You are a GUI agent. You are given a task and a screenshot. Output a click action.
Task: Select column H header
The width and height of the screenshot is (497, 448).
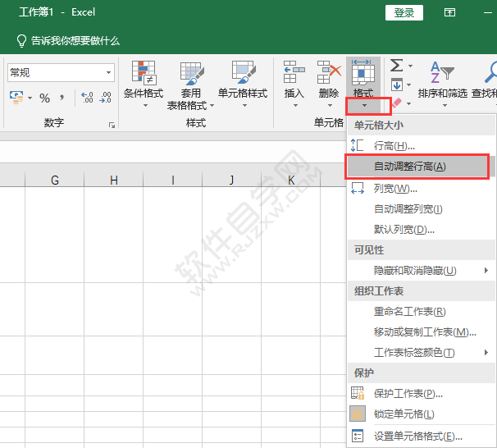tap(114, 180)
